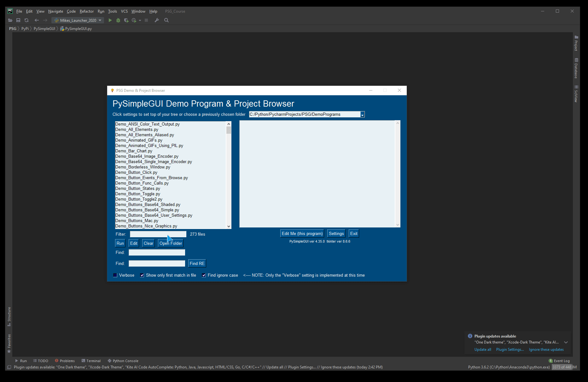Click the file list scroll down arrow
The image size is (588, 382).
[x=229, y=226]
